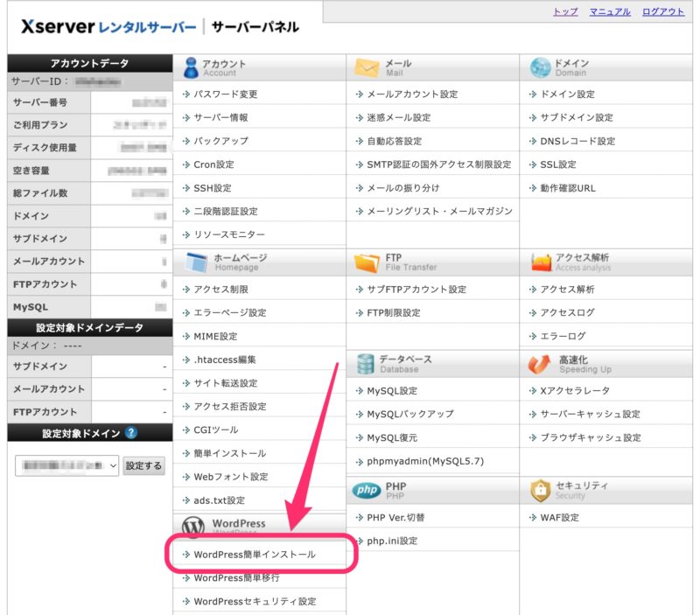700x615 pixels.
Task: Open アクセス拒否設定
Action: (x=230, y=407)
